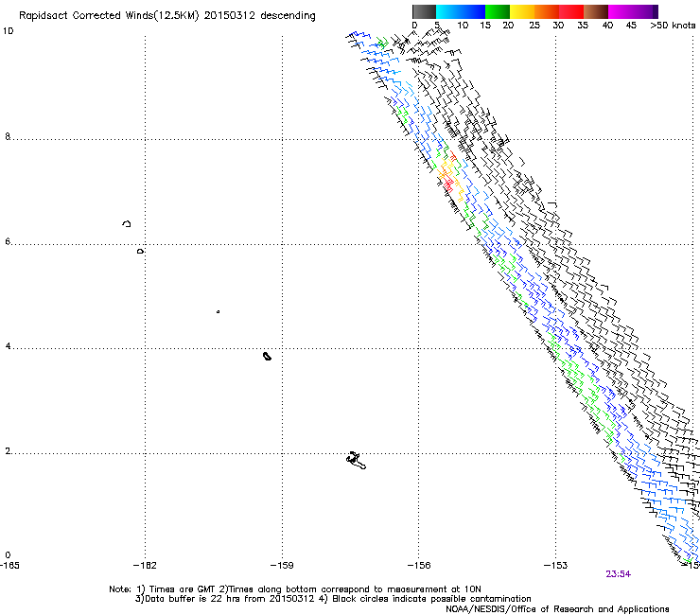This screenshot has height=615, width=700.
Task: Click the yellow 20-25 knots color swatch
Action: pos(522,11)
